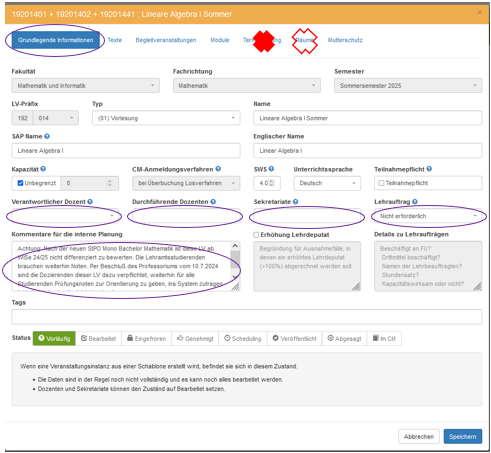Click Sekretariate info icon

click(x=296, y=202)
